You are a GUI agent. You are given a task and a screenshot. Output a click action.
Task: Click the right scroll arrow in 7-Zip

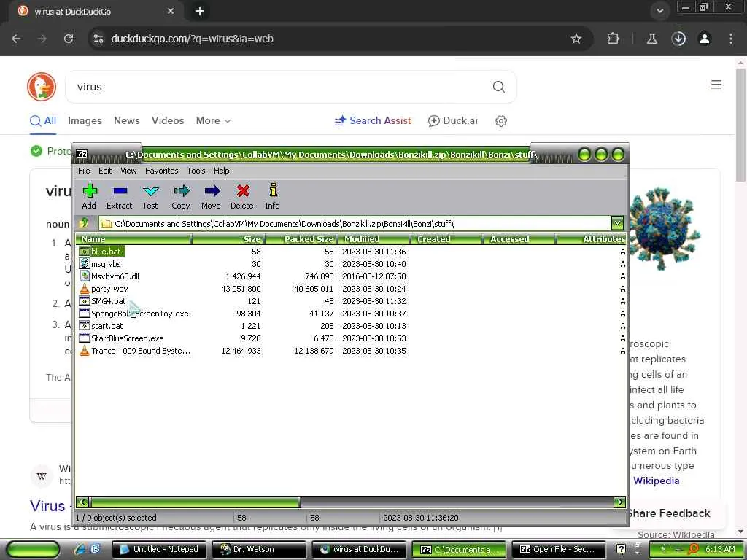click(x=619, y=502)
